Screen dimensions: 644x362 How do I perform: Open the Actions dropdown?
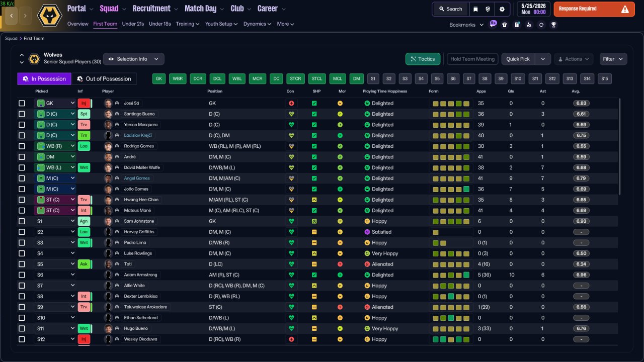pos(574,59)
